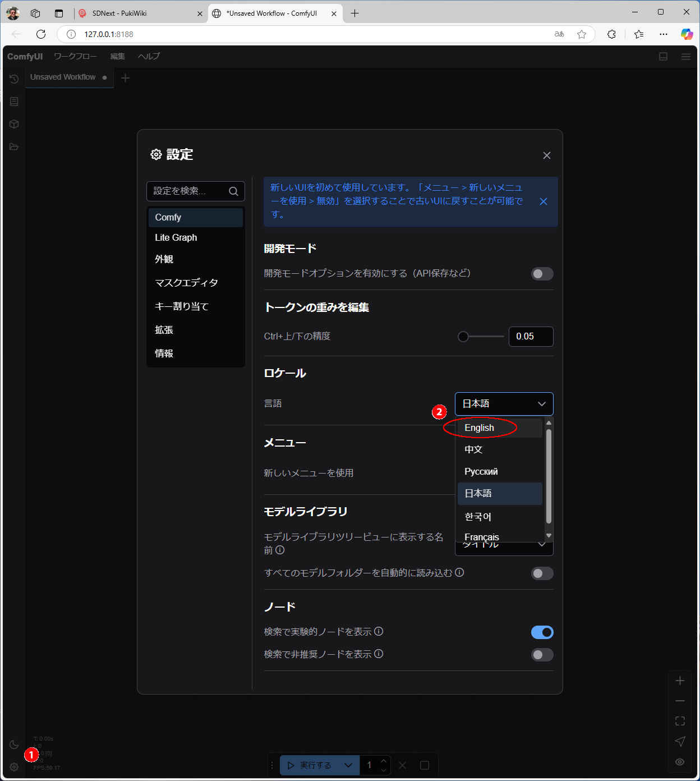Zoom in on the canvas with plus icon
This screenshot has height=781, width=700.
click(x=680, y=680)
